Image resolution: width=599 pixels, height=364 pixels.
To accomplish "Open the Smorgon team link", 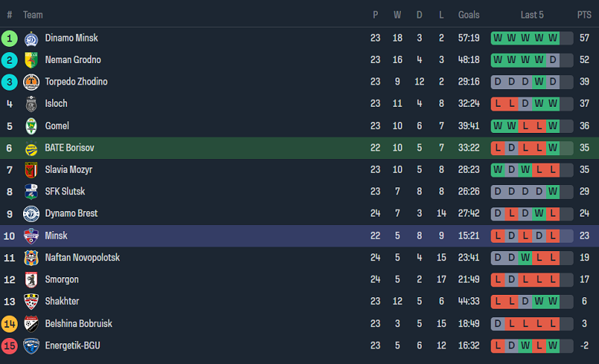I will point(61,280).
